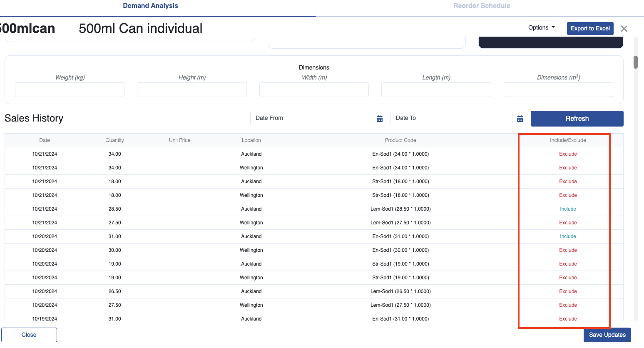
Task: Click the Include/Exclude column header
Action: click(x=568, y=140)
